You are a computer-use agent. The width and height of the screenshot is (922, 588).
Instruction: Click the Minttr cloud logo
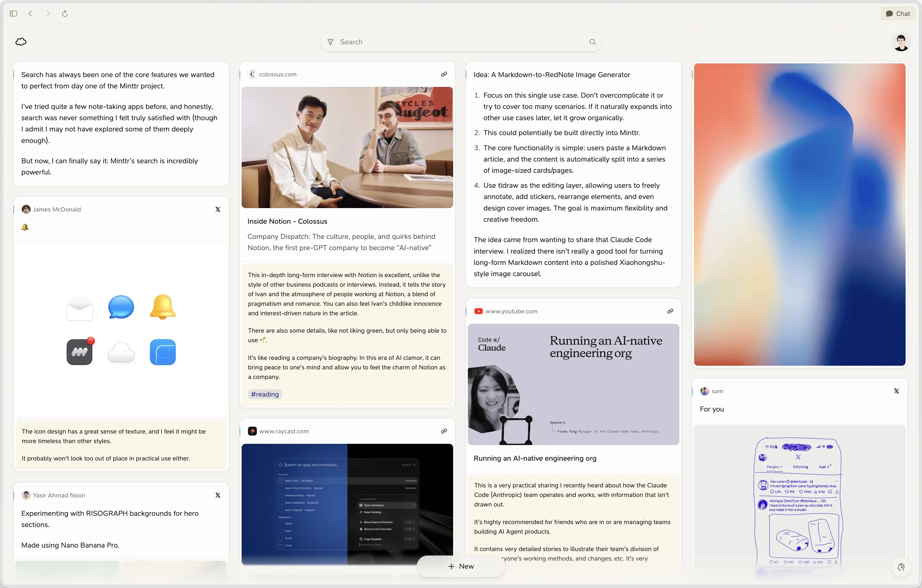[21, 42]
